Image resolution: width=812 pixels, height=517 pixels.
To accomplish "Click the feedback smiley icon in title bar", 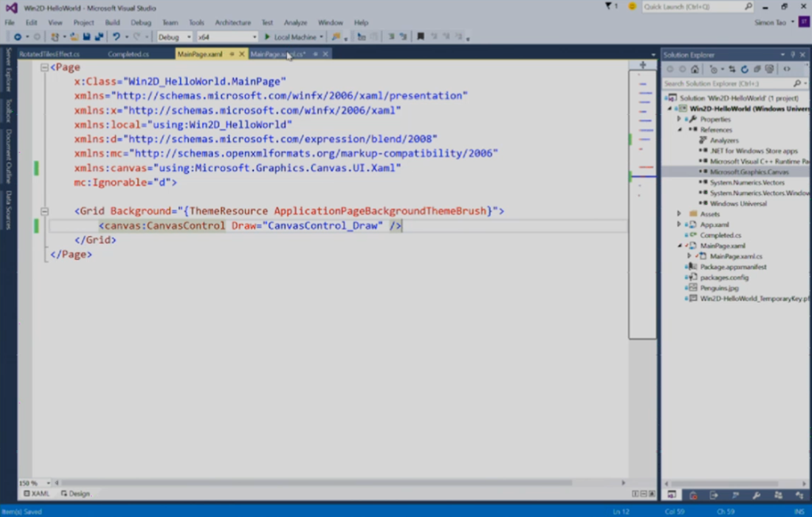I will click(x=632, y=6).
